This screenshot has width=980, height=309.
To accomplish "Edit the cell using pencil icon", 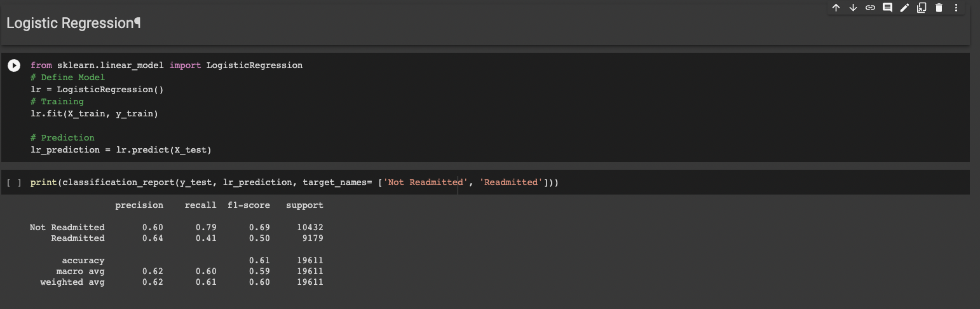I will [x=904, y=8].
